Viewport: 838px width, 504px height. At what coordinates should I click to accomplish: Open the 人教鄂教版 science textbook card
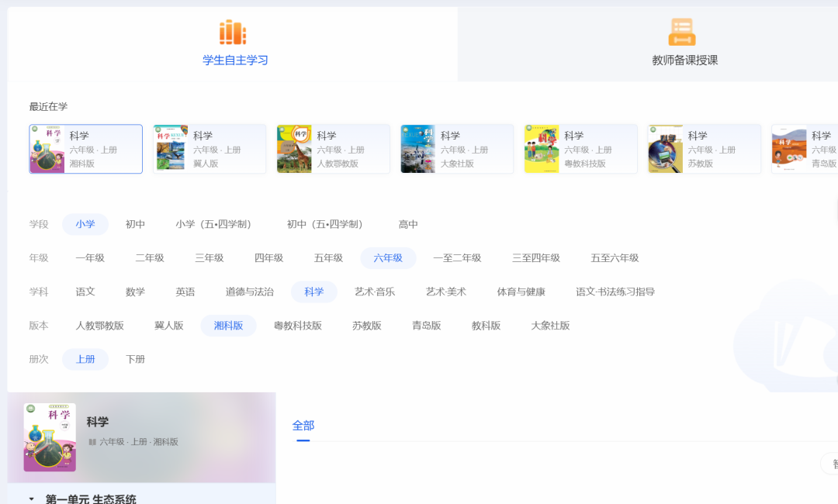pos(332,148)
